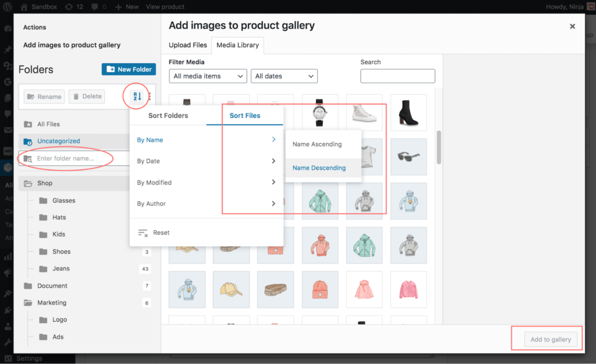
Task: Open the All media items dropdown
Action: 209,76
